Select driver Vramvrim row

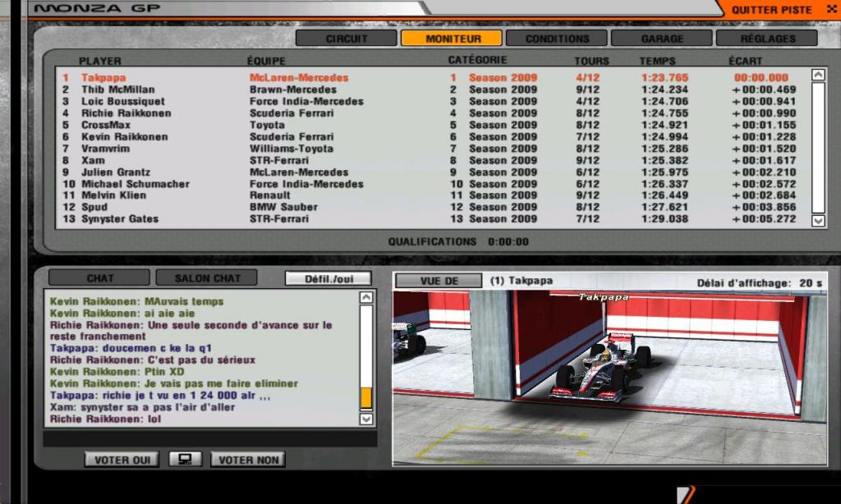434,149
